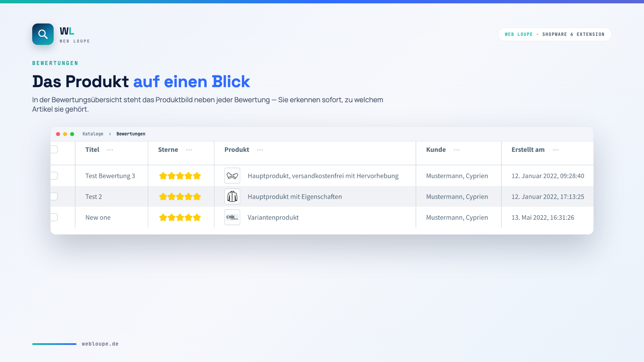644x362 pixels.
Task: Sort by the Kunde column header
Action: [x=436, y=149]
